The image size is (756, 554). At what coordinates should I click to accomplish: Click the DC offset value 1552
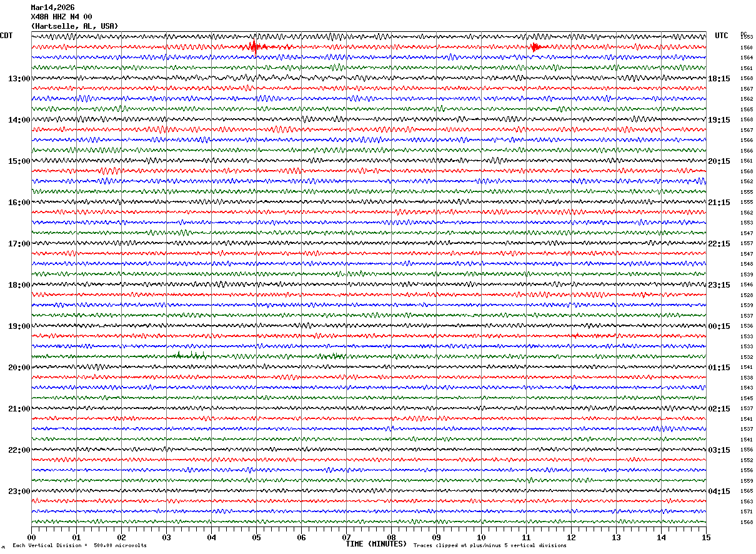pyautogui.click(x=746, y=460)
